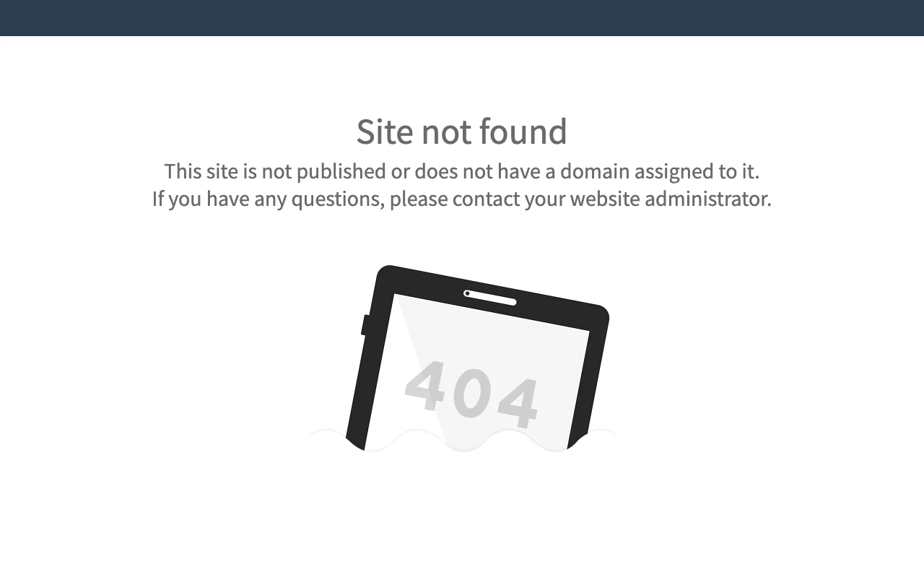Click the dark navy header bar
The height and width of the screenshot is (578, 924).
pyautogui.click(x=462, y=18)
